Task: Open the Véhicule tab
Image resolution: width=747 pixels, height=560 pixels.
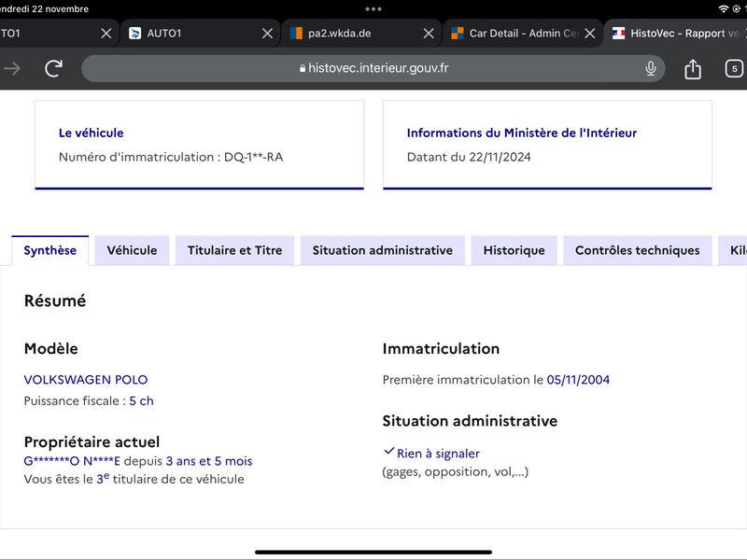Action: point(132,250)
